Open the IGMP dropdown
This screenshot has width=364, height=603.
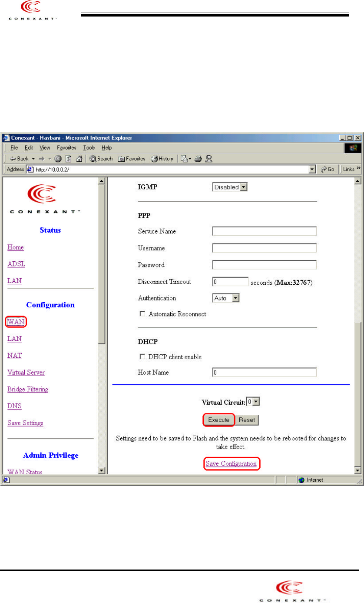[x=230, y=187]
